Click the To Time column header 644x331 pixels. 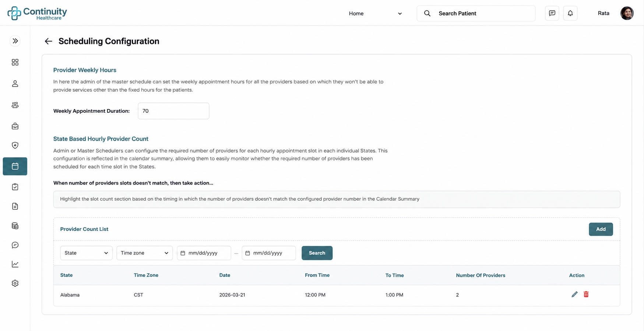[x=394, y=275]
